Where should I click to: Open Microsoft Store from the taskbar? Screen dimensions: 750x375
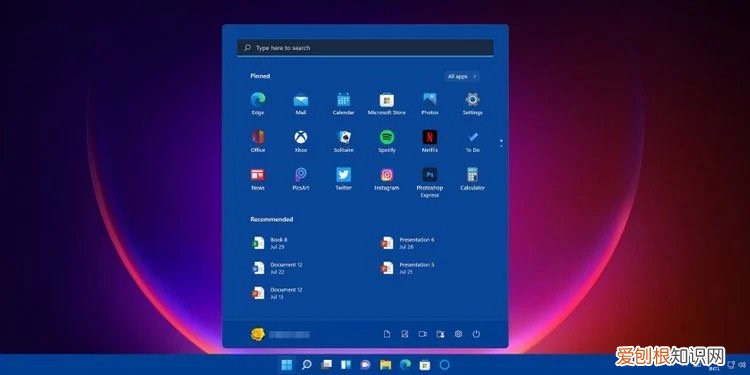[x=425, y=365]
